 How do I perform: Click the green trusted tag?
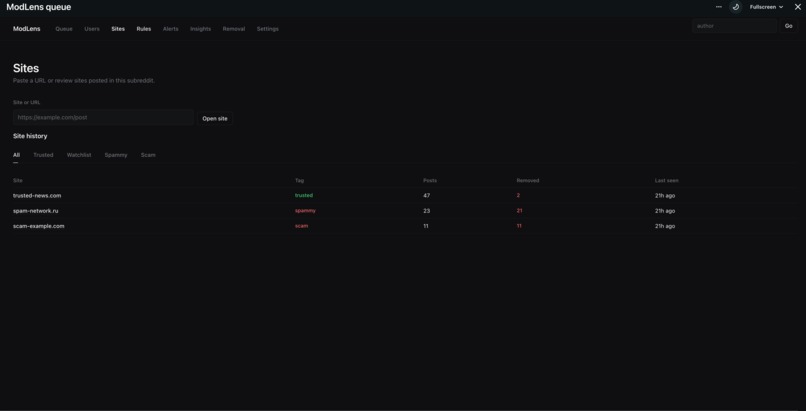point(304,195)
